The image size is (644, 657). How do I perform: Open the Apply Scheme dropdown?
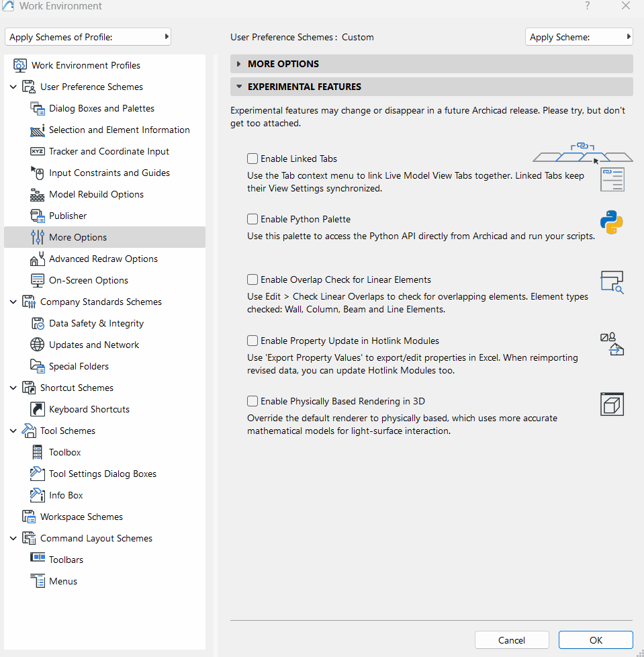point(579,37)
